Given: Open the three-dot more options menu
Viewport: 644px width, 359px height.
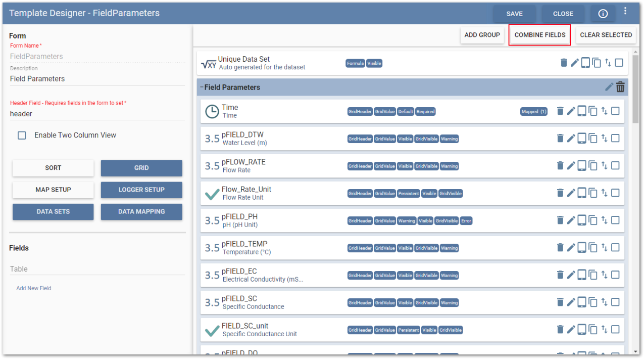Looking at the screenshot, I should [625, 11].
